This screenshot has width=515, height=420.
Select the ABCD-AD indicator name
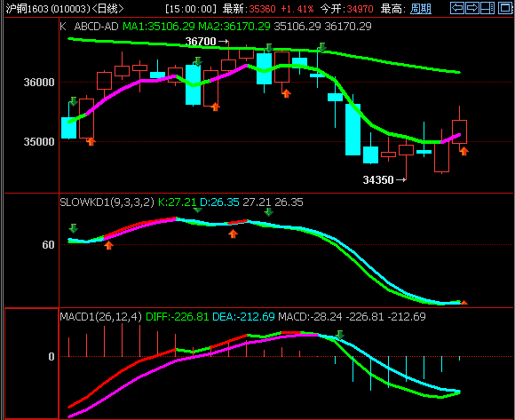[x=96, y=27]
